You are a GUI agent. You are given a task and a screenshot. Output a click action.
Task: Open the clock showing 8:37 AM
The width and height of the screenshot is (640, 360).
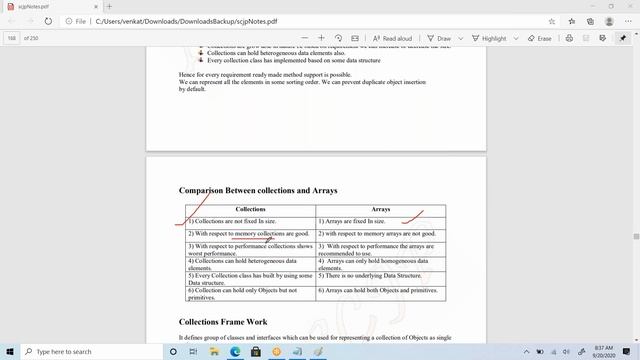click(x=604, y=351)
